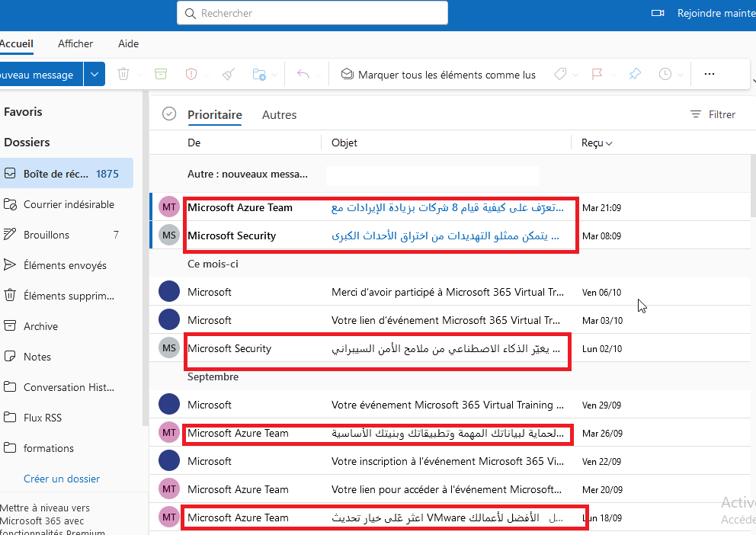Open the flag options dropdown arrow
Image resolution: width=756 pixels, height=535 pixels.
[x=613, y=75]
